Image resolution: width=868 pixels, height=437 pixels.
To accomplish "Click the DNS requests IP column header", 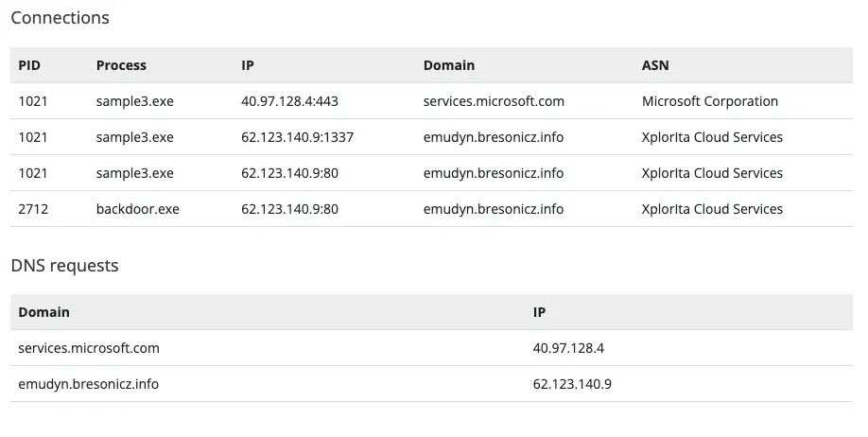I will (540, 312).
